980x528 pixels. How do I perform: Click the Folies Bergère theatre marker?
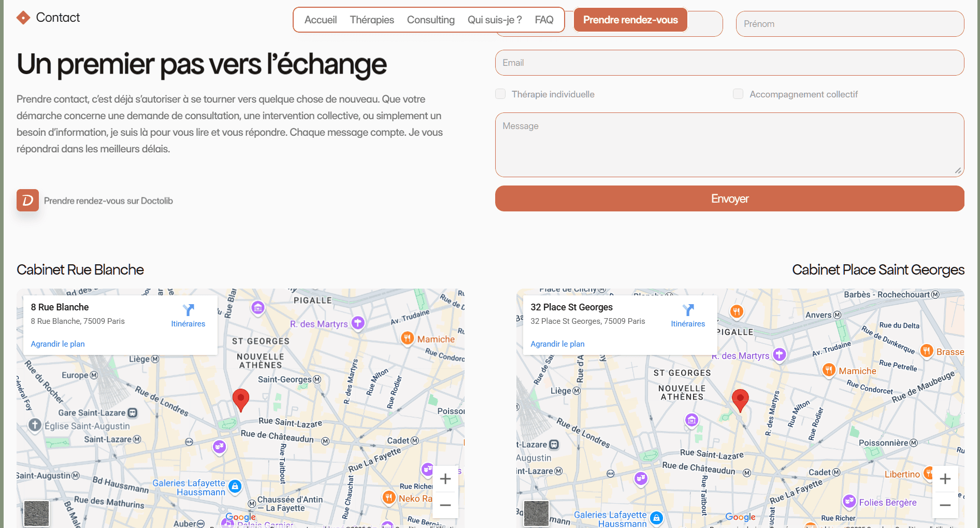click(849, 501)
